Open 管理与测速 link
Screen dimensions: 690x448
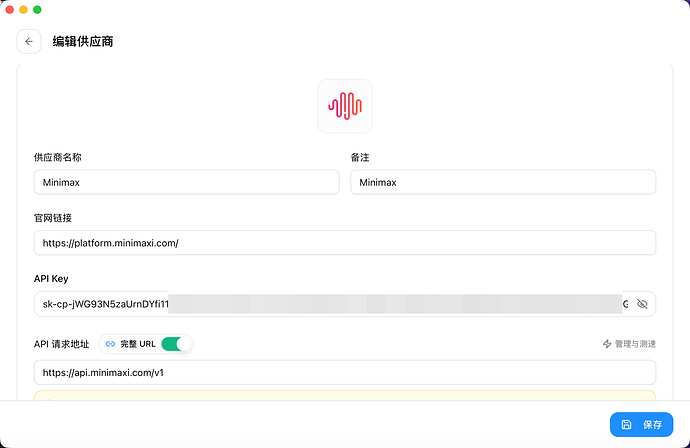[x=635, y=344]
